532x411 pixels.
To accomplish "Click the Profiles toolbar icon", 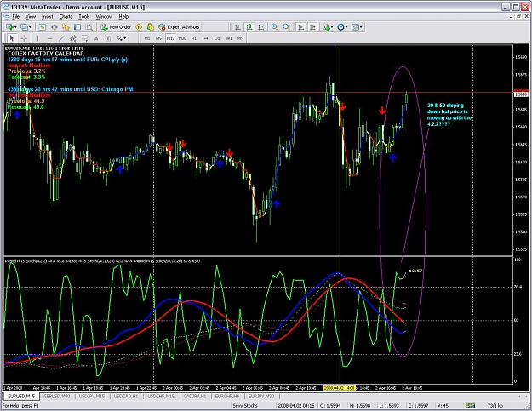I will (x=24, y=27).
